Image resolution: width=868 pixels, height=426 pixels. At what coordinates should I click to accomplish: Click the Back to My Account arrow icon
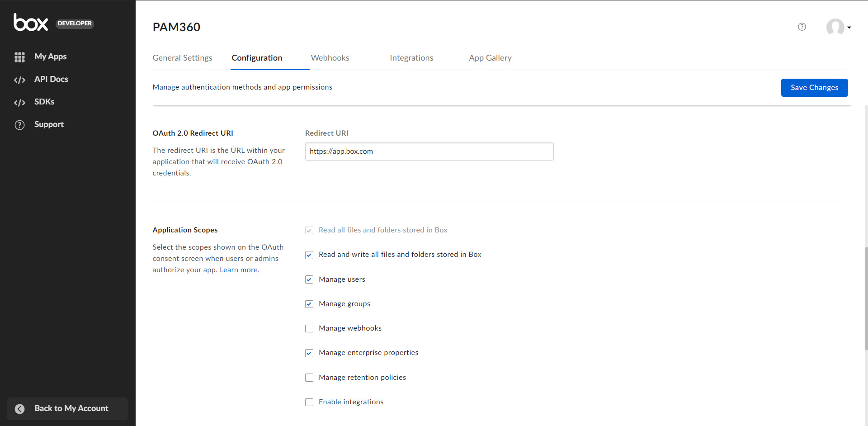coord(20,409)
